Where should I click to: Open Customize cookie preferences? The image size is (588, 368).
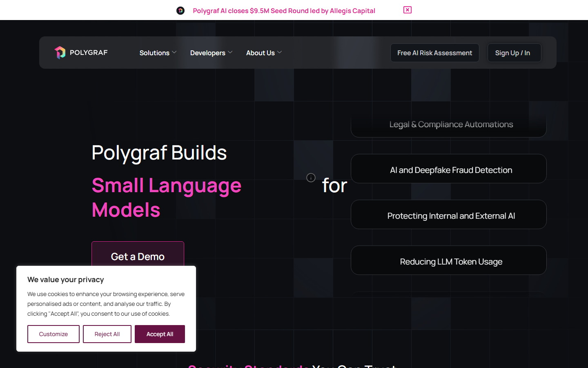coord(53,334)
